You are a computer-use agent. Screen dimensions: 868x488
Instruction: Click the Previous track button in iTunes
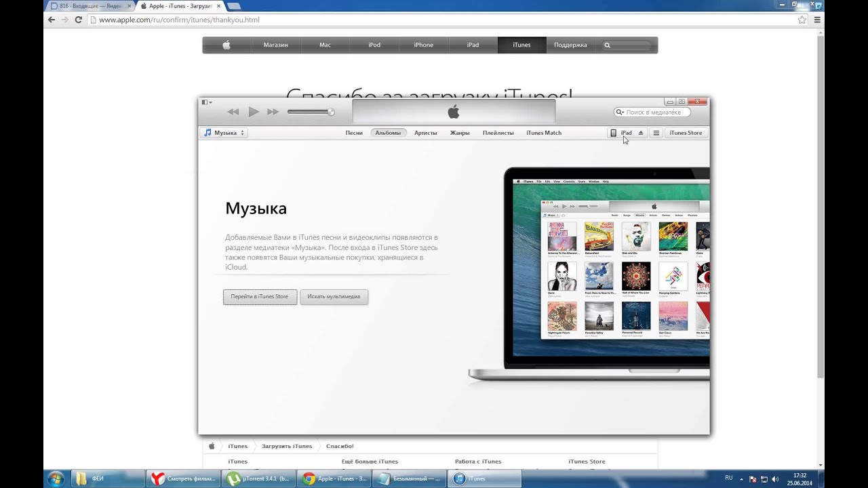pyautogui.click(x=233, y=112)
